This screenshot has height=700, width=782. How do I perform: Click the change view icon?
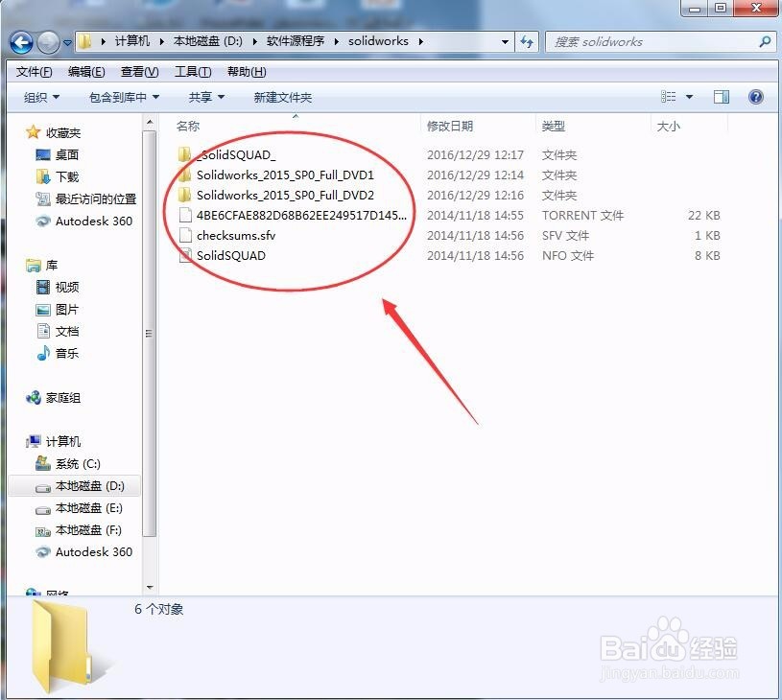[668, 97]
